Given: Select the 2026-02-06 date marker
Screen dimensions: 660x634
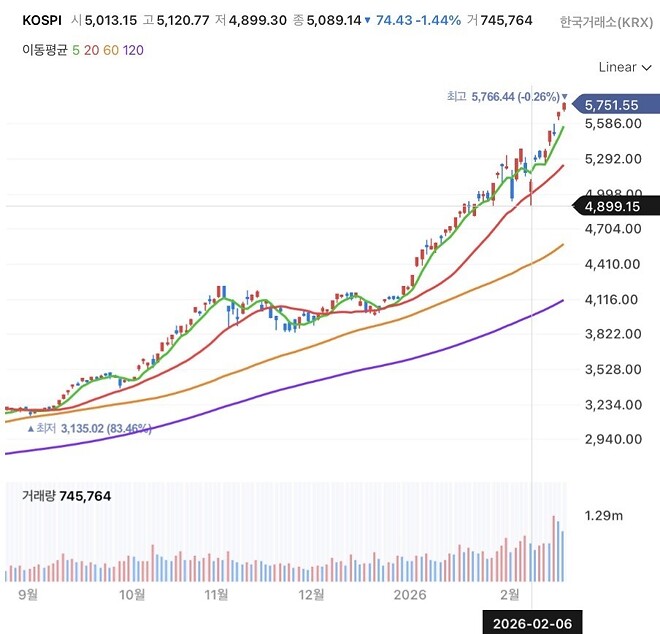Looking at the screenshot, I should click(532, 623).
